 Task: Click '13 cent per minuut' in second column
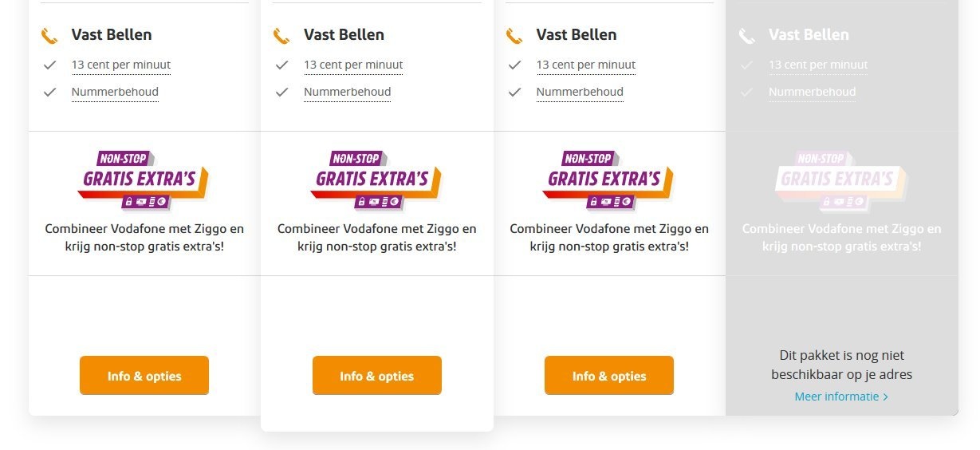click(353, 65)
